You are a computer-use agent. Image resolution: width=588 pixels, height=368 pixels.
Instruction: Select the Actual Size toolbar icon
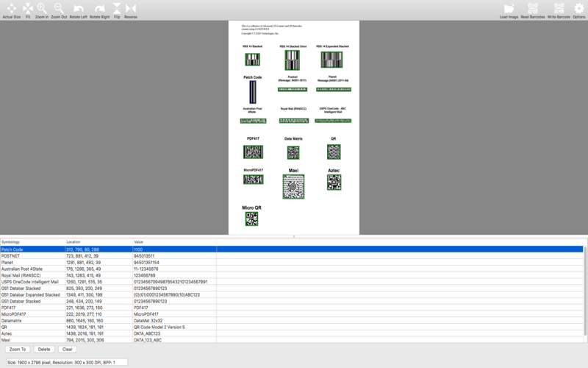(x=12, y=10)
